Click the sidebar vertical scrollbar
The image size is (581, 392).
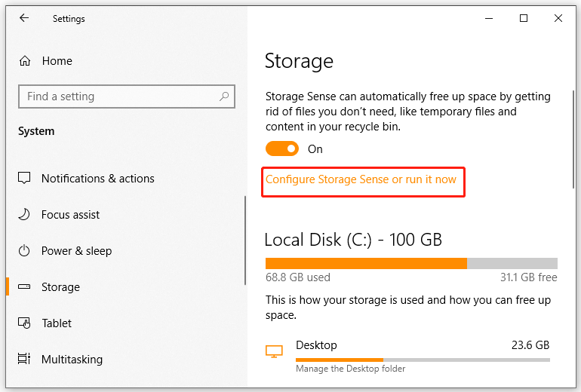click(x=245, y=240)
